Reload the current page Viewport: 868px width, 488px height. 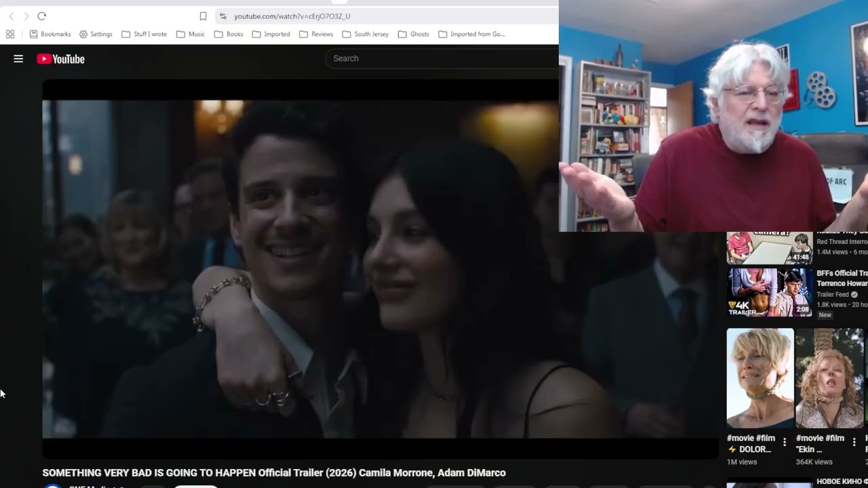coord(42,16)
